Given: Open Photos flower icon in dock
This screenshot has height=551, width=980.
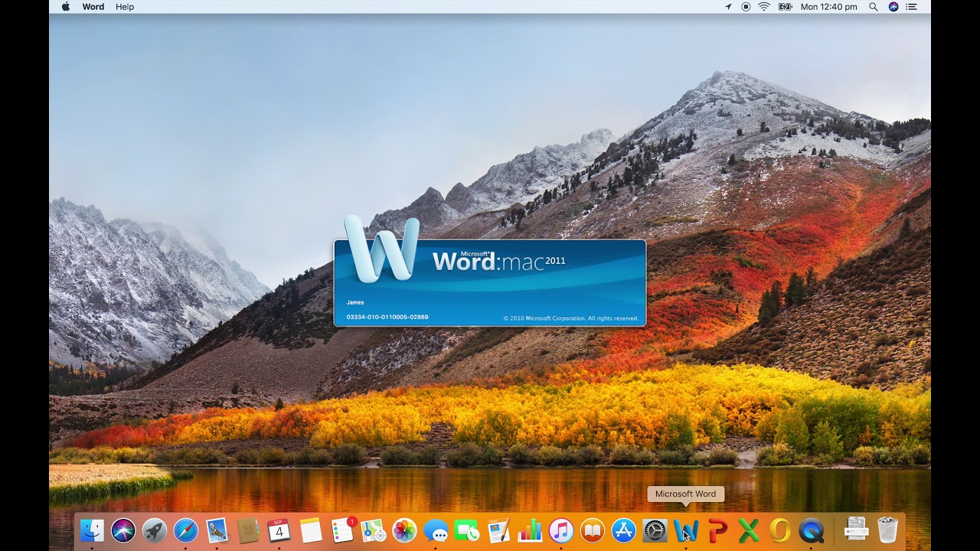Looking at the screenshot, I should click(404, 530).
